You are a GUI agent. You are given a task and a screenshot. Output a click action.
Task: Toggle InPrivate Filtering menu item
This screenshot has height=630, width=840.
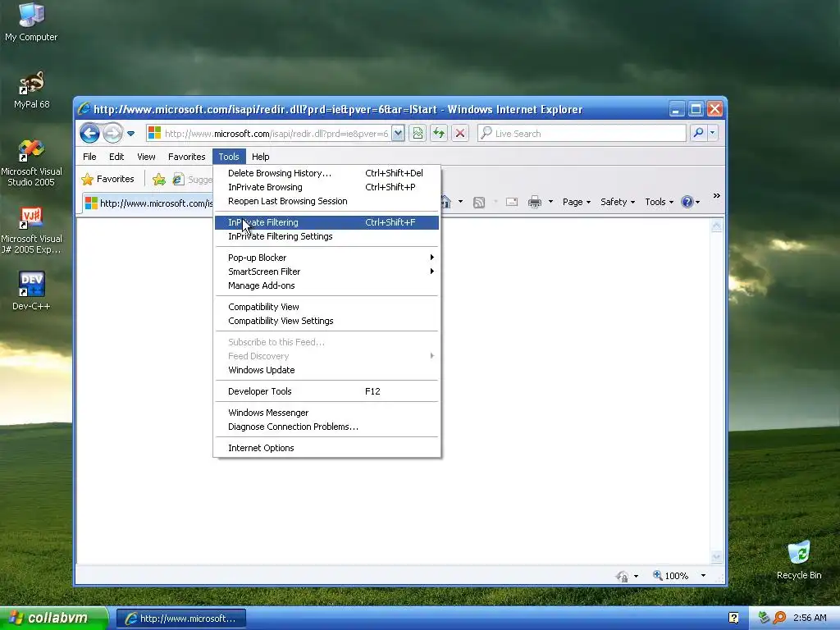click(x=326, y=222)
